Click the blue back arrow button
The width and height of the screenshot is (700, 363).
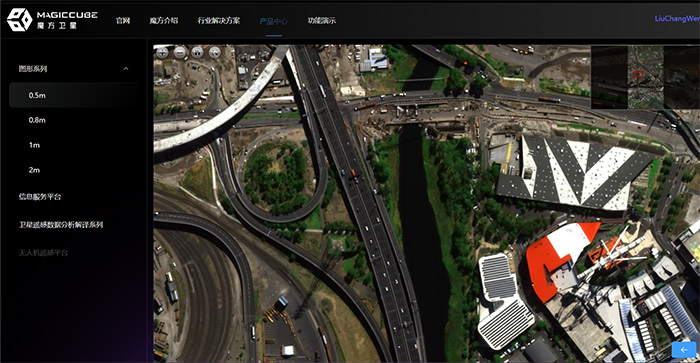[x=683, y=350]
